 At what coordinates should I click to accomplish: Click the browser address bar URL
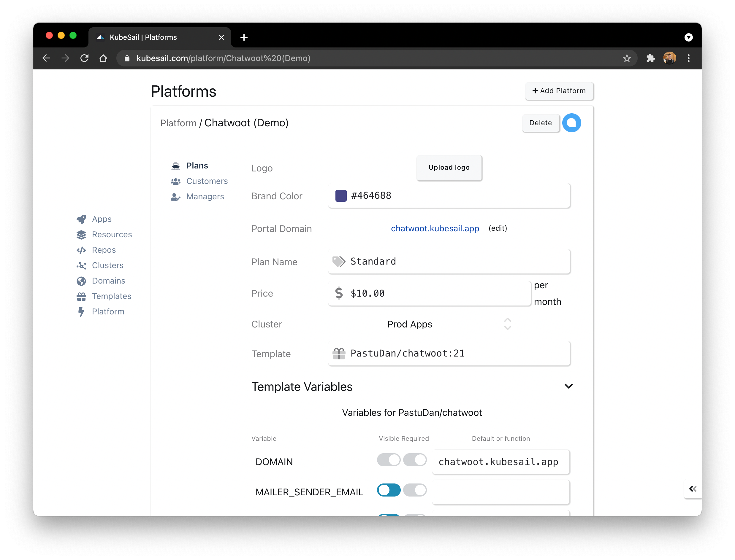click(223, 58)
